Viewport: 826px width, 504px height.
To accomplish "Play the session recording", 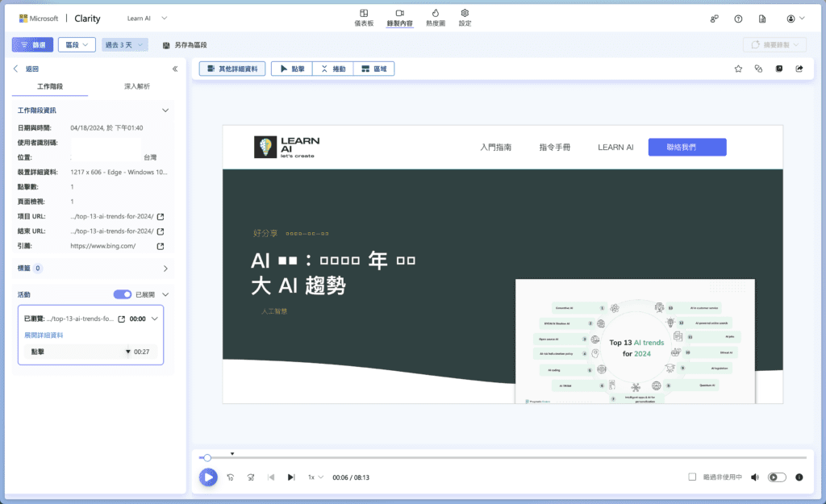I will pyautogui.click(x=208, y=477).
